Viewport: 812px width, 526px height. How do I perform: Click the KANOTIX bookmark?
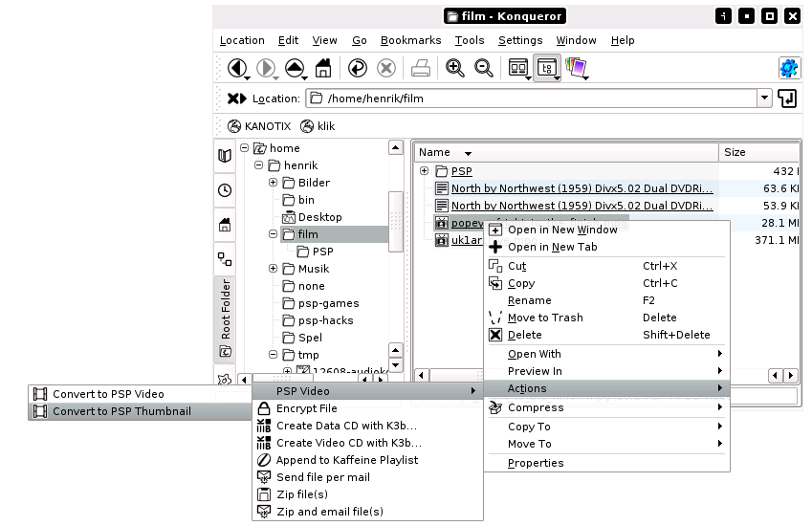[x=259, y=126]
